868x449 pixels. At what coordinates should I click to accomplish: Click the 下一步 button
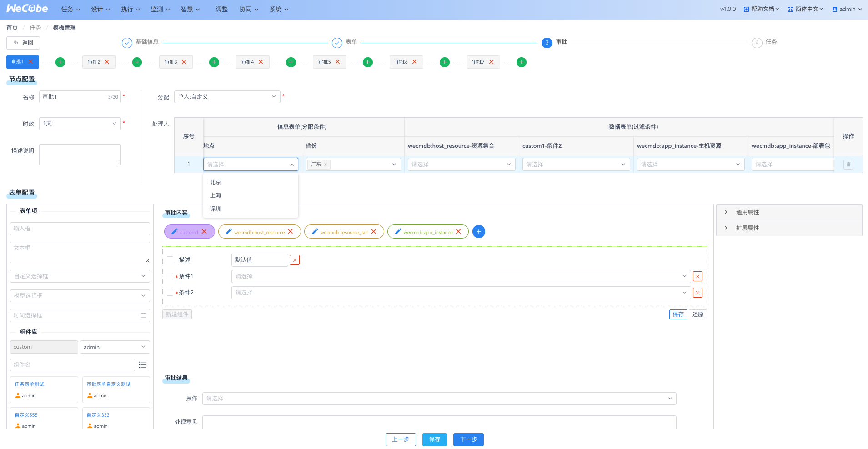pos(468,439)
